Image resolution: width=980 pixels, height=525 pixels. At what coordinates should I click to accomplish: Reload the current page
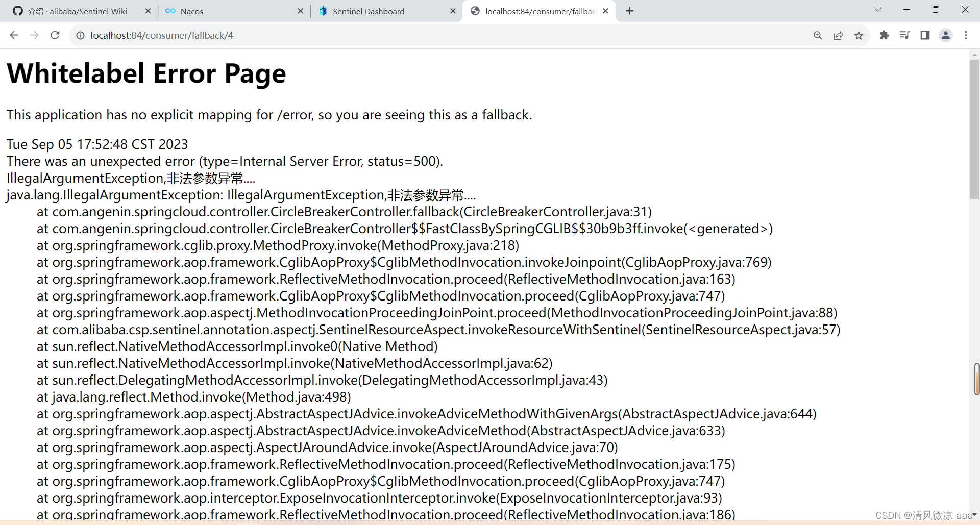click(x=55, y=35)
